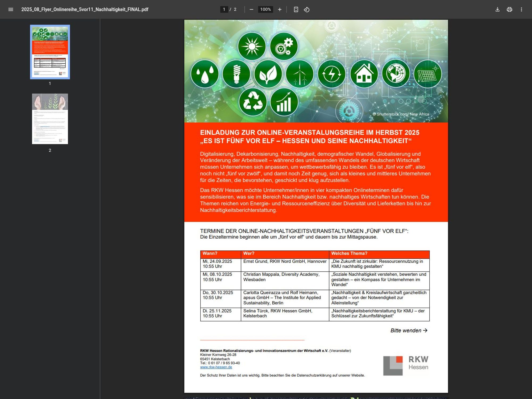Open the more actions menu
This screenshot has height=399, width=532.
coord(521,10)
